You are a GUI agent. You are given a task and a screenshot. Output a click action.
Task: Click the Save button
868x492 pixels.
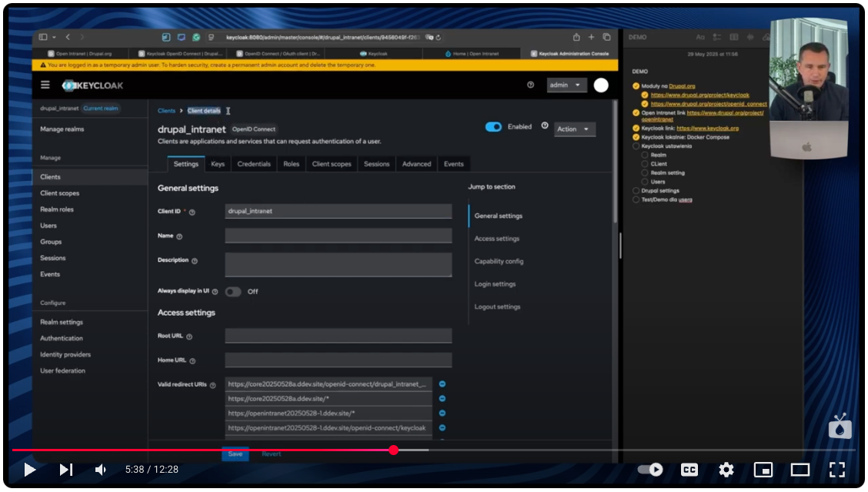(x=235, y=454)
